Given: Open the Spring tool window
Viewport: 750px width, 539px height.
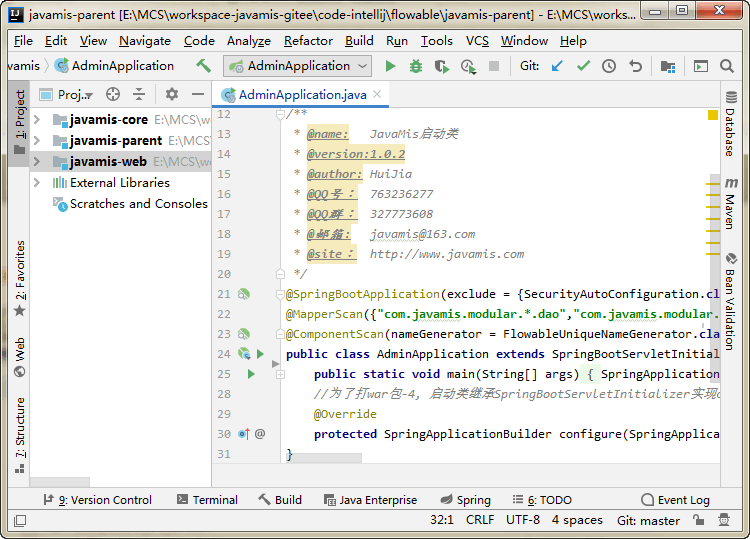Looking at the screenshot, I should coord(465,500).
